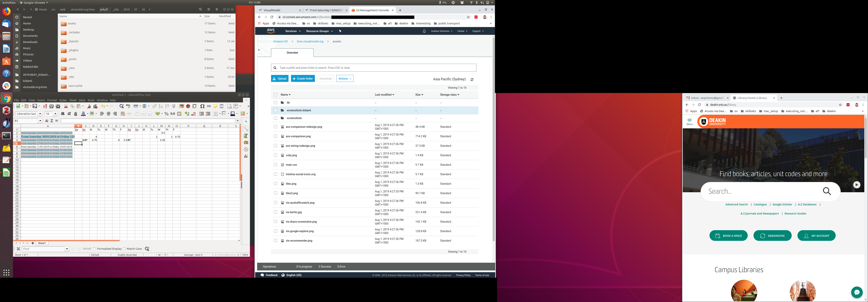Click Format as Percent icon
The image size is (868, 302).
tap(166, 114)
